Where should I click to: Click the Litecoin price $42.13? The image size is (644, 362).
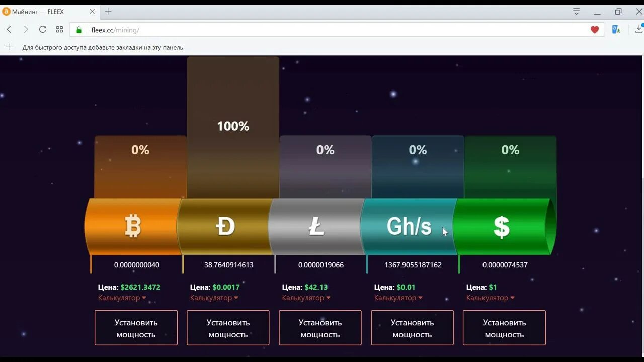pyautogui.click(x=316, y=287)
